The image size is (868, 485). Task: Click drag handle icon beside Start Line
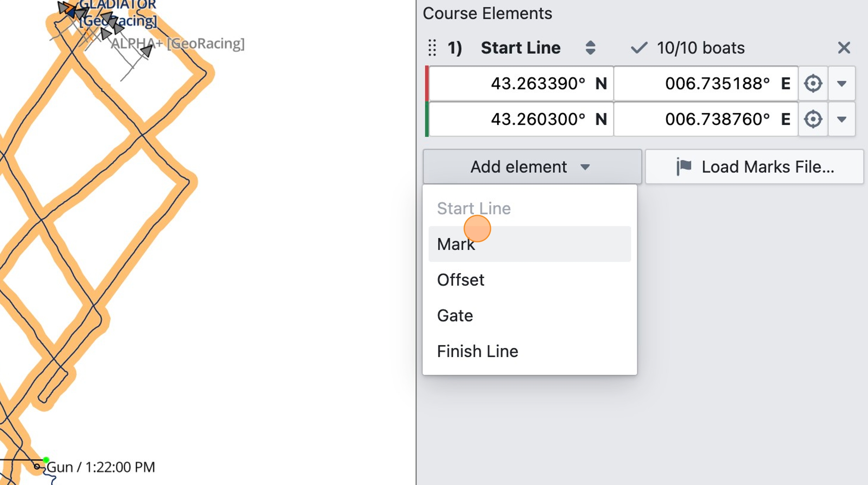(432, 48)
